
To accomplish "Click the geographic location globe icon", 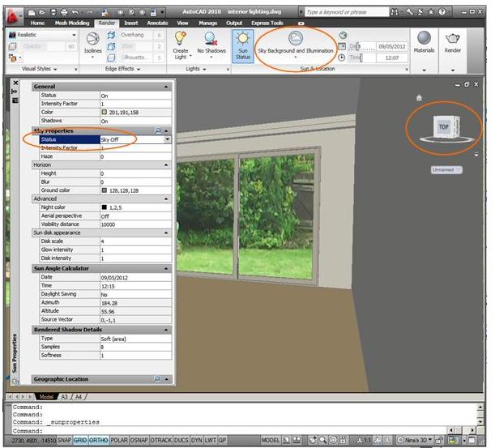I will point(344,35).
